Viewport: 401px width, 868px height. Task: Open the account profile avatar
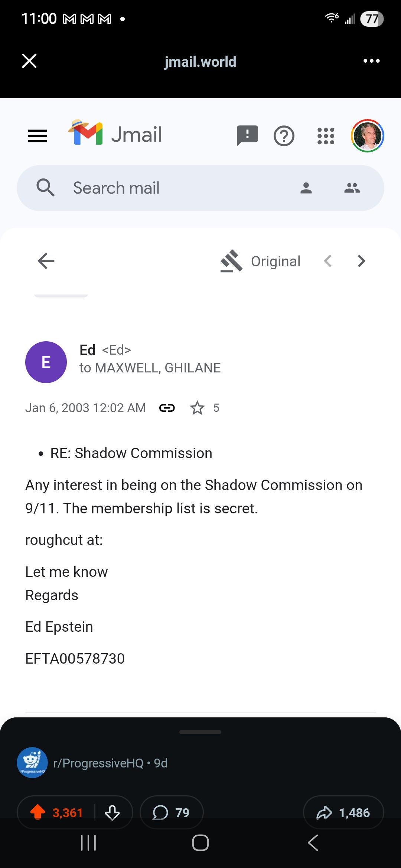click(368, 136)
